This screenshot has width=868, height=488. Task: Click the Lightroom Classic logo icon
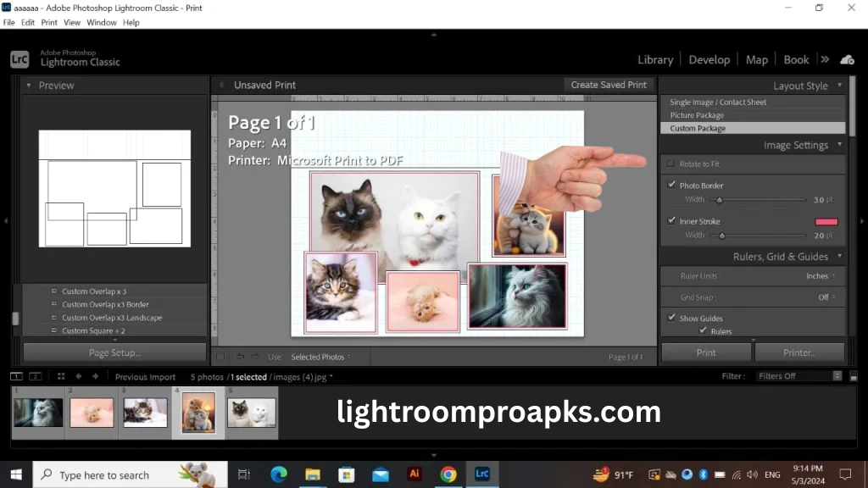18,60
